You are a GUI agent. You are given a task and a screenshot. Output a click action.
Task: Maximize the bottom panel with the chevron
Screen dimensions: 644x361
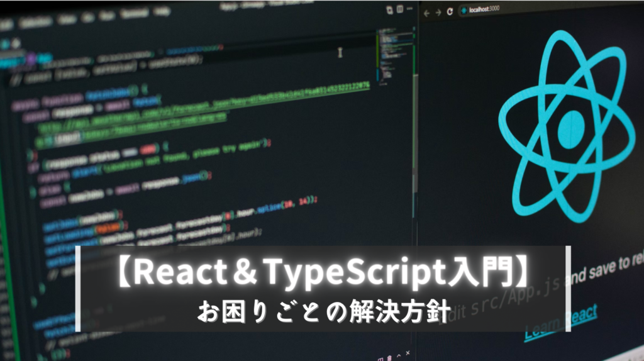pos(398,356)
